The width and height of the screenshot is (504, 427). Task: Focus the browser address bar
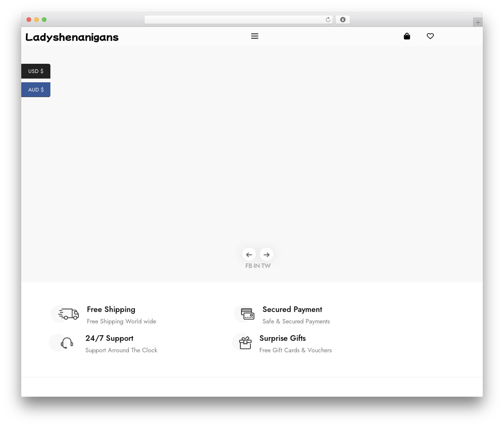pos(239,20)
